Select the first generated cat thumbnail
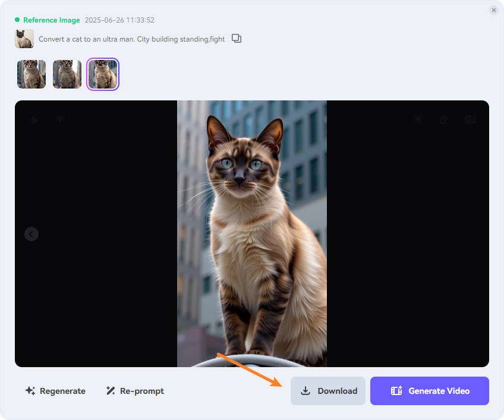 (x=31, y=74)
